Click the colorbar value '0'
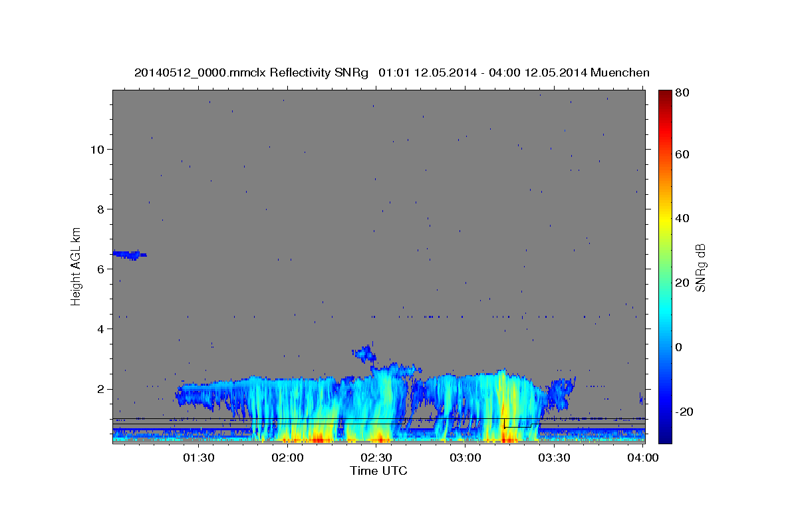 click(x=679, y=347)
